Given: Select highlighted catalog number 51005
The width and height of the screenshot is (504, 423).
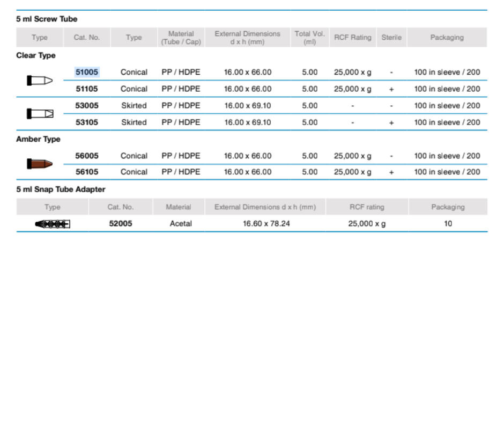Looking at the screenshot, I should pyautogui.click(x=87, y=72).
